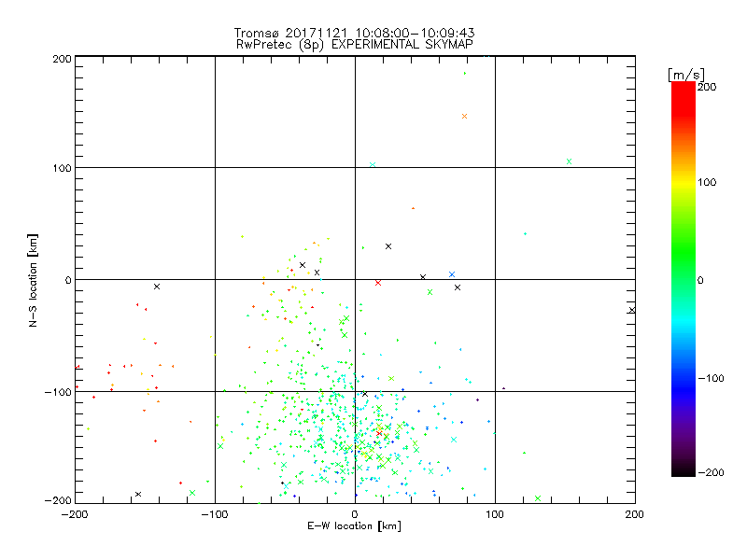
Task: Select the red X marker just below the zero N-S line
Action: coord(378,283)
